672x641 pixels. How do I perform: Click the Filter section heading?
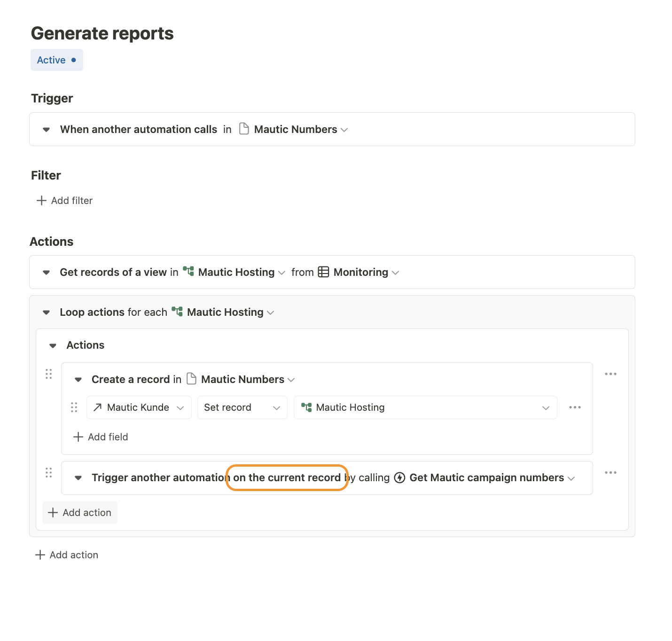tap(46, 175)
